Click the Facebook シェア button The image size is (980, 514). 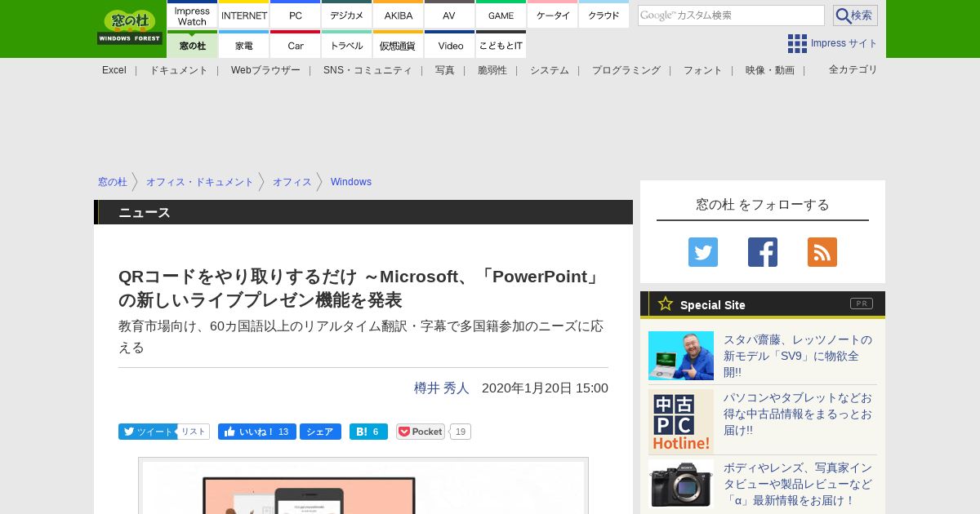point(320,432)
